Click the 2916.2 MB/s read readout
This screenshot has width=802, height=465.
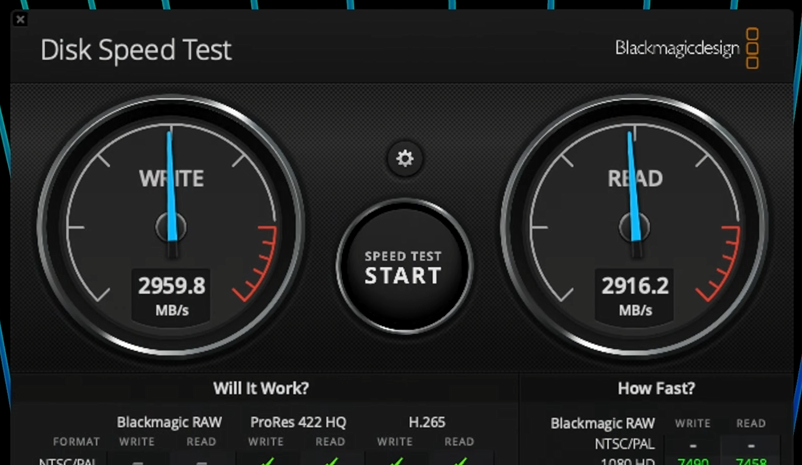point(635,295)
